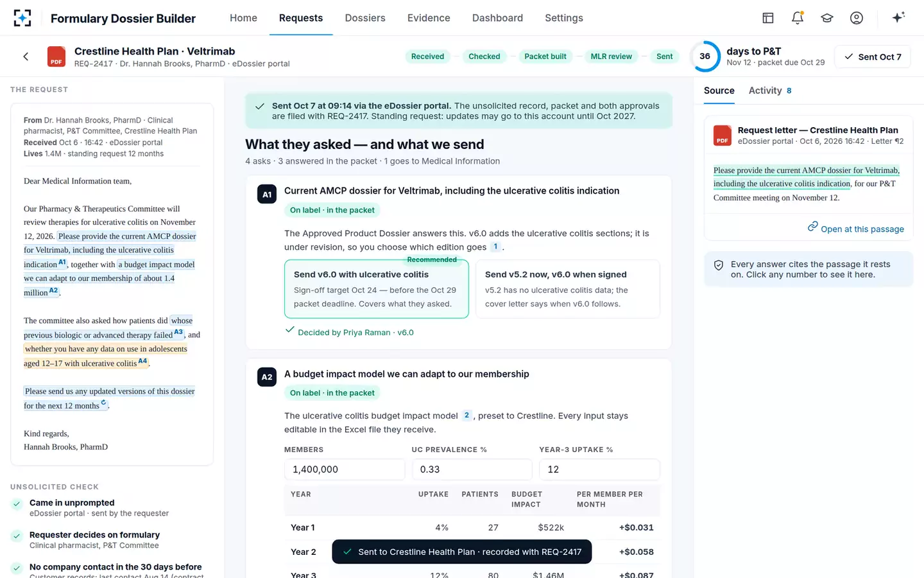Screen dimensions: 924x578
Task: Click the Formulary Dossier Builder logo icon
Action: 22,18
